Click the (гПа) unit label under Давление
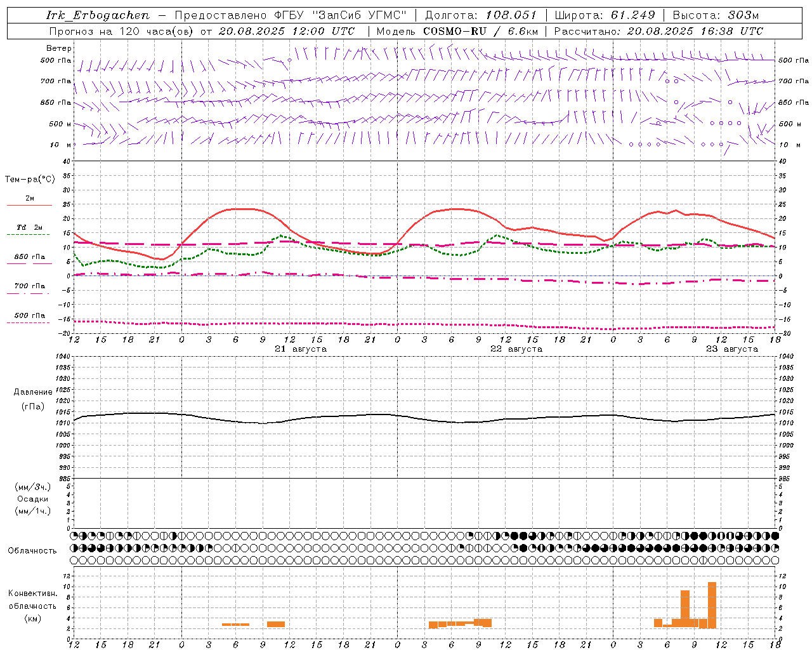The image size is (812, 650). click(33, 407)
